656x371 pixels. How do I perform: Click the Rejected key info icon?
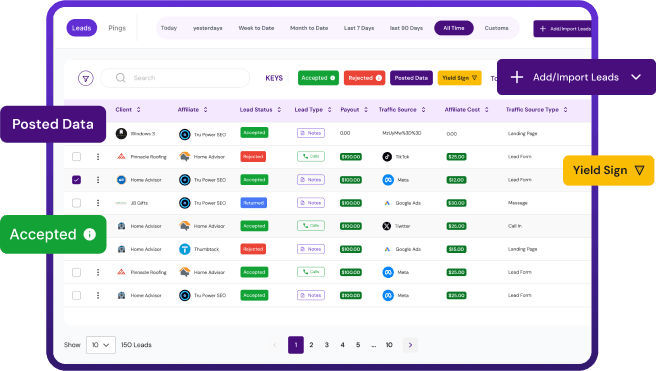(379, 78)
